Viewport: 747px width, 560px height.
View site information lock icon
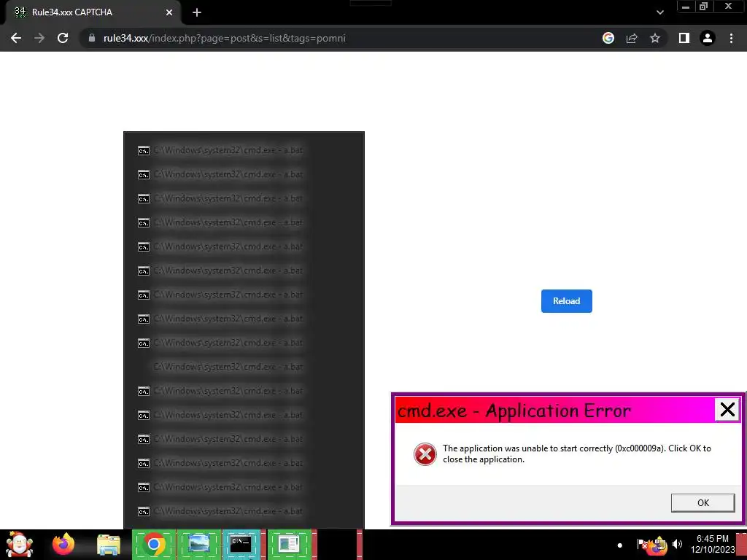click(92, 38)
